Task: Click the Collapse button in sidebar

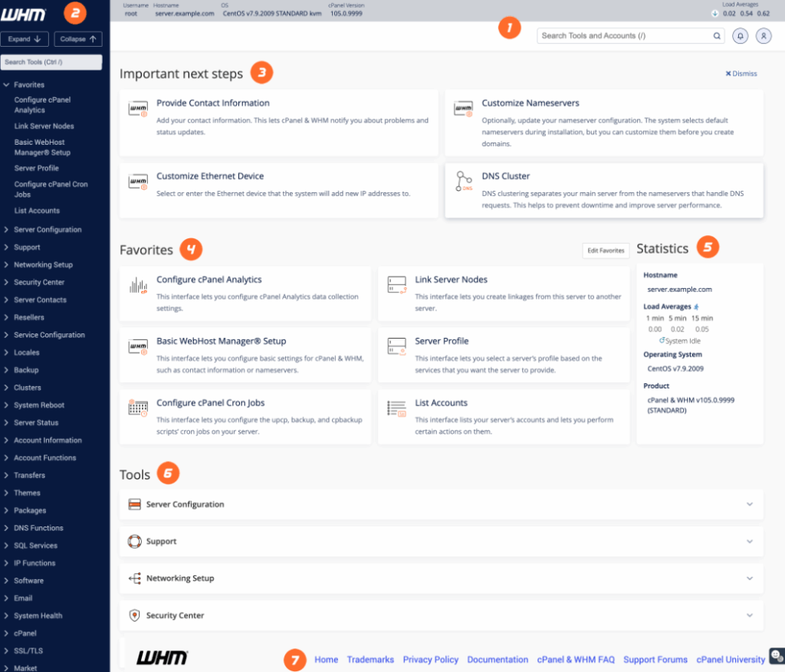Action: point(78,39)
